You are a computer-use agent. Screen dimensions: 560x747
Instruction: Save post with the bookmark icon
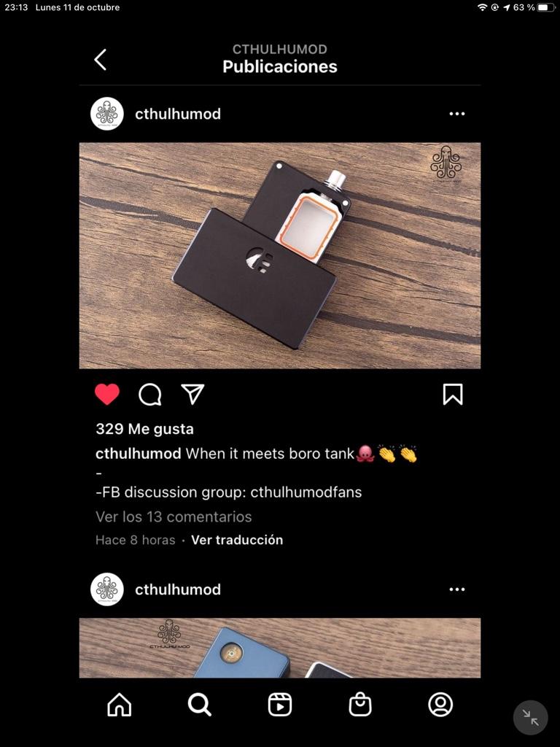coord(452,395)
